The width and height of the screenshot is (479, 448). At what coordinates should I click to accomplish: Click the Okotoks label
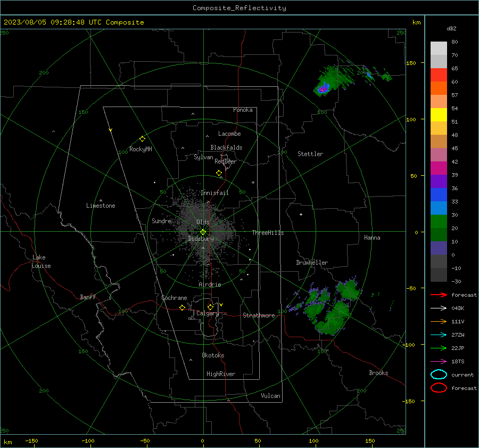pos(213,356)
